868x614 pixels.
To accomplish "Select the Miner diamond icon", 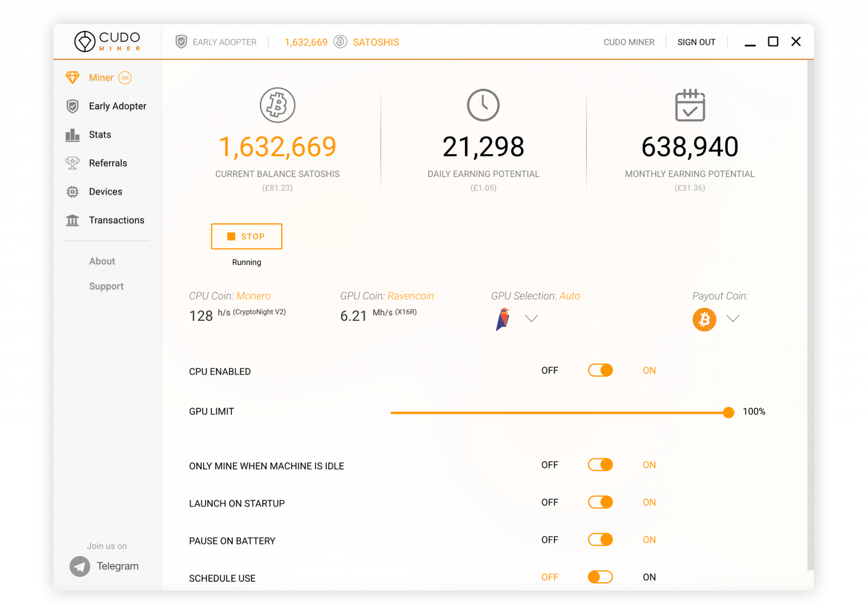I will point(73,77).
